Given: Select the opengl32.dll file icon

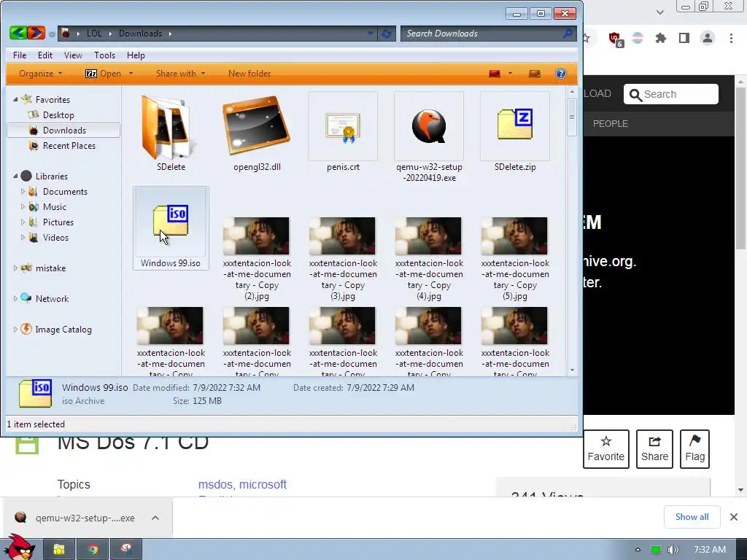Looking at the screenshot, I should (257, 125).
